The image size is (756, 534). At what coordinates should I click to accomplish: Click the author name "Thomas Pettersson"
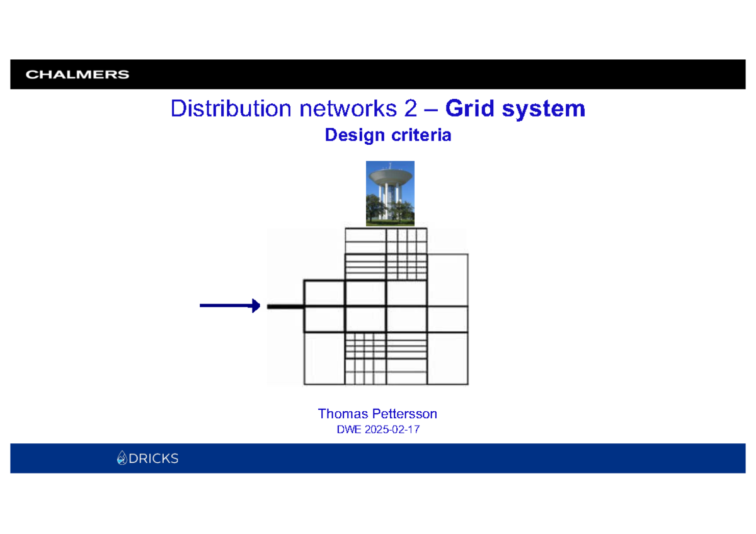[377, 414]
